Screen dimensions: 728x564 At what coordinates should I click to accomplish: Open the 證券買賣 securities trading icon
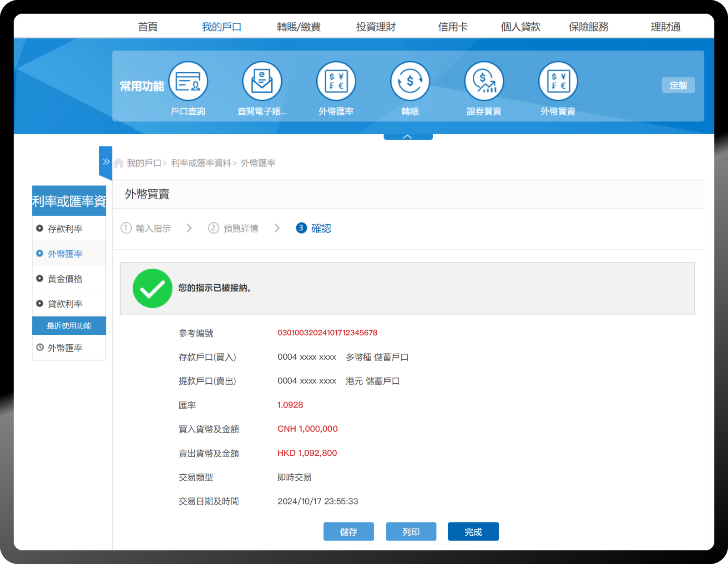(x=484, y=81)
